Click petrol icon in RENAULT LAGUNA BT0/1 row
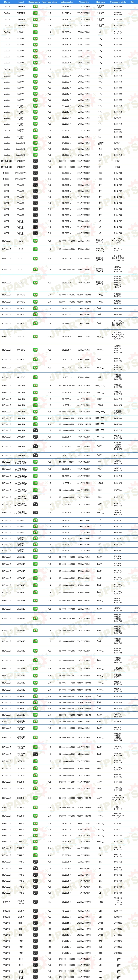The height and width of the screenshot is (980, 138). [x=35, y=405]
